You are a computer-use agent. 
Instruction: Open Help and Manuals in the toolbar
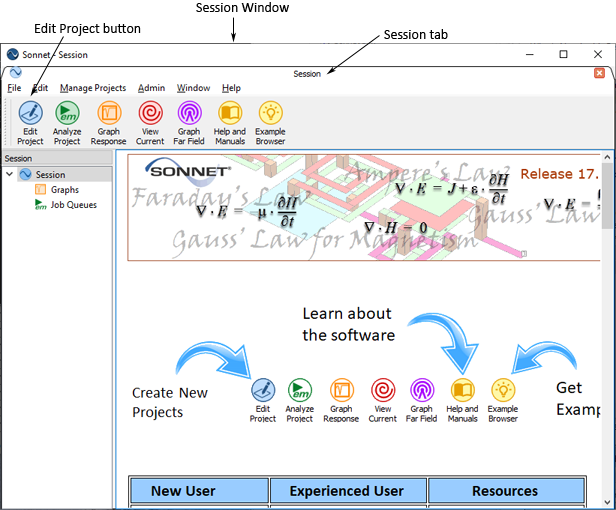pos(230,123)
